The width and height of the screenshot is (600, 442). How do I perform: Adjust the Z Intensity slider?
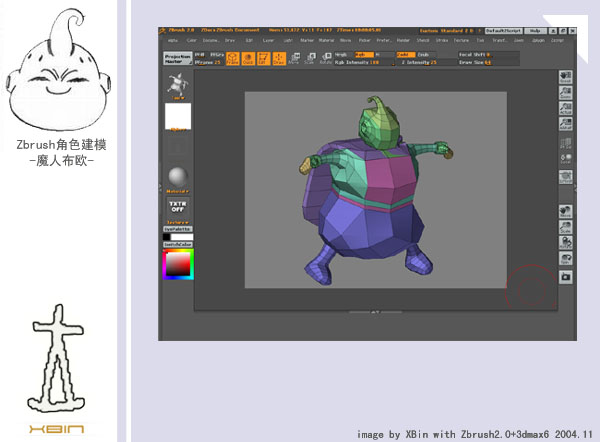425,62
